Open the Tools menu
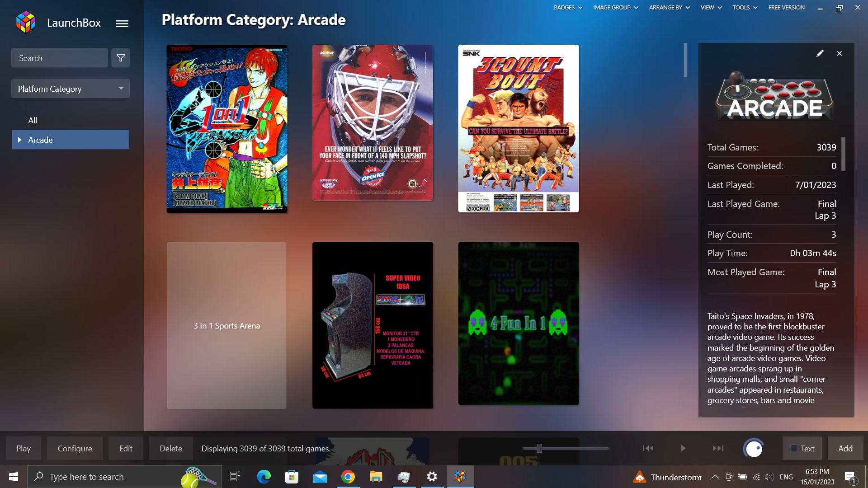This screenshot has width=868, height=488. coord(745,7)
